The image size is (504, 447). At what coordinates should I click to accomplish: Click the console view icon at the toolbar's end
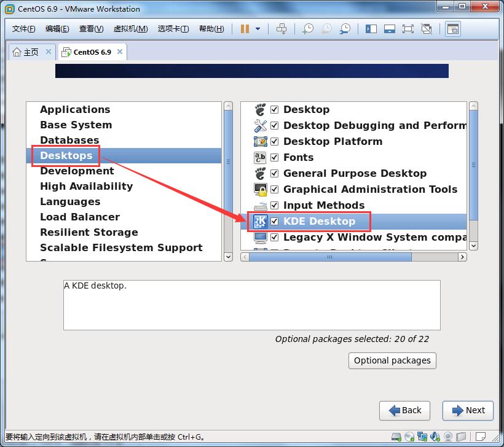pos(453,29)
